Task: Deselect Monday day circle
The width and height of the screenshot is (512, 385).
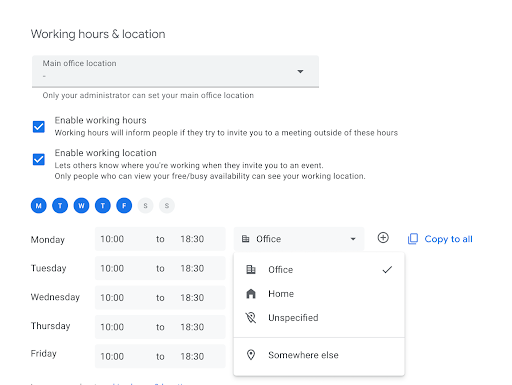Action: pyautogui.click(x=39, y=206)
